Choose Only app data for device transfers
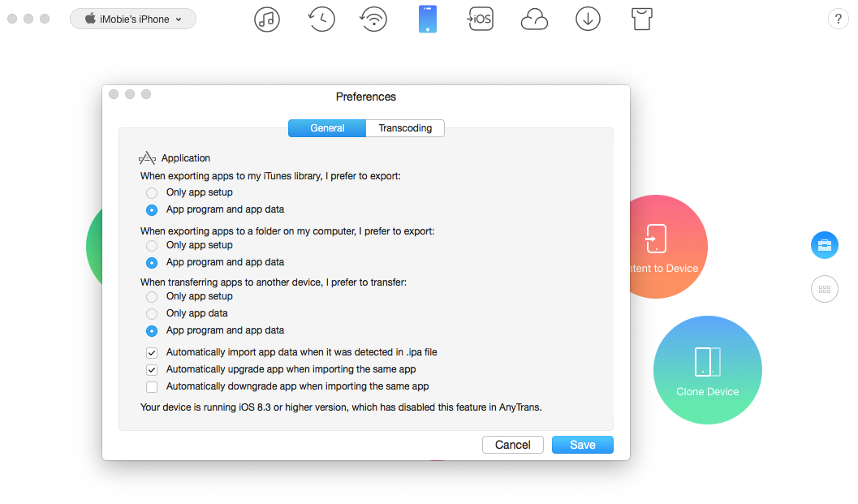This screenshot has height=504, width=858. 152,313
